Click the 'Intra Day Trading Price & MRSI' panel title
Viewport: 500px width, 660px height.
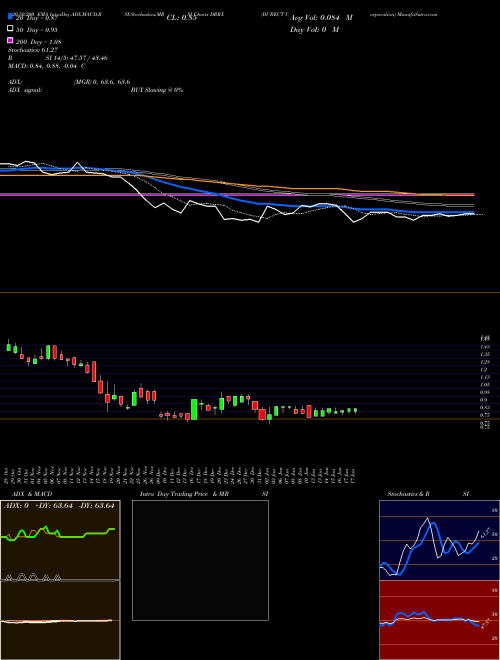(204, 494)
